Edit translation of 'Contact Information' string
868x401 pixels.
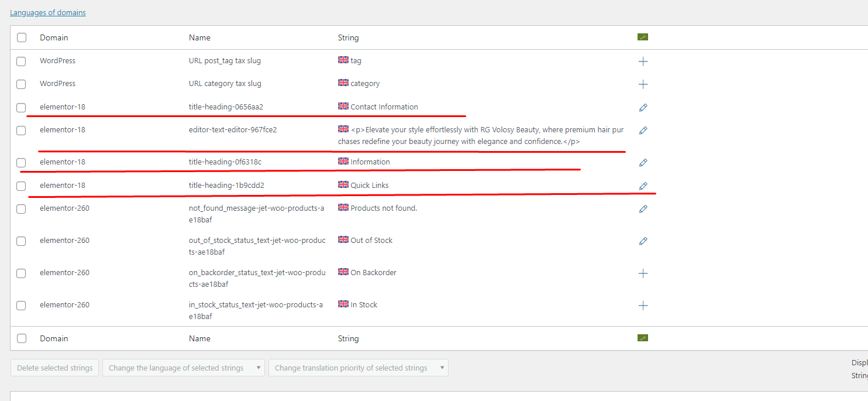(643, 108)
